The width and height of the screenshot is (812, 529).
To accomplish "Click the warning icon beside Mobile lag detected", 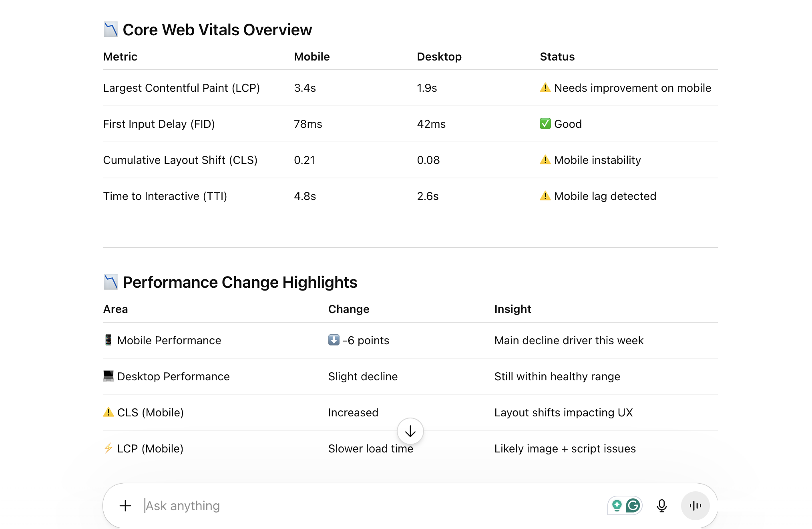I will [545, 196].
